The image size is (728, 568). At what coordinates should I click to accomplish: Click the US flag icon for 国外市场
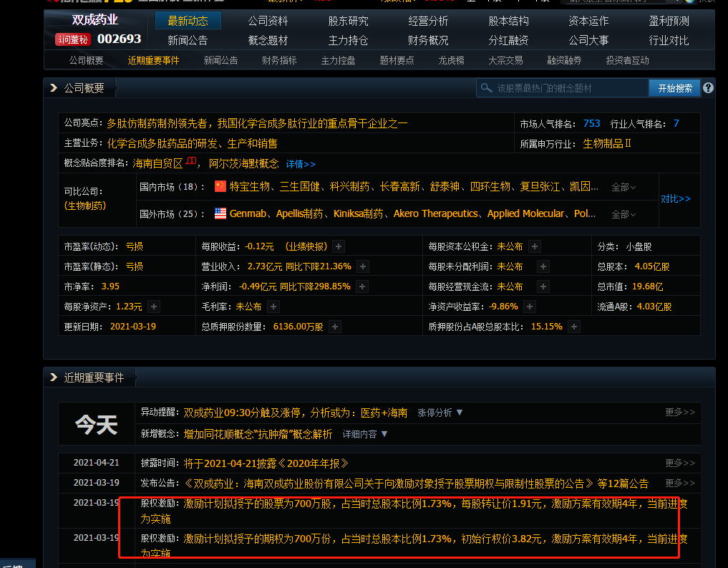point(220,213)
